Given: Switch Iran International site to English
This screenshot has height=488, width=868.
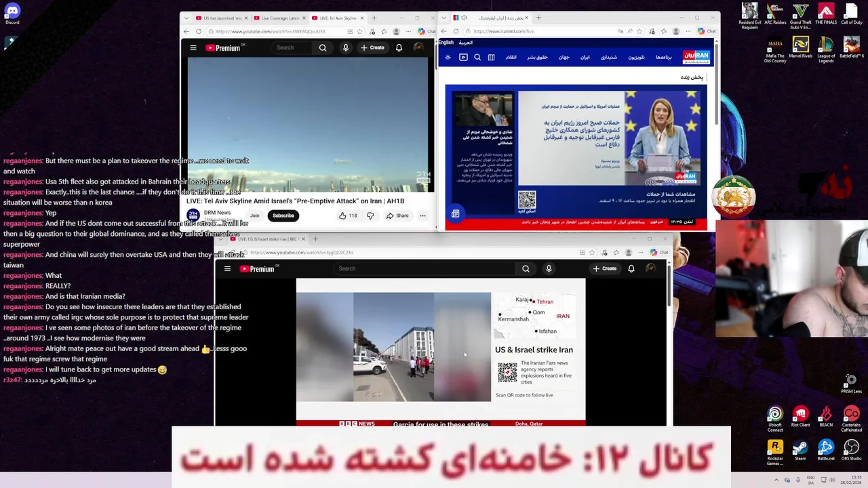Looking at the screenshot, I should pyautogui.click(x=446, y=43).
